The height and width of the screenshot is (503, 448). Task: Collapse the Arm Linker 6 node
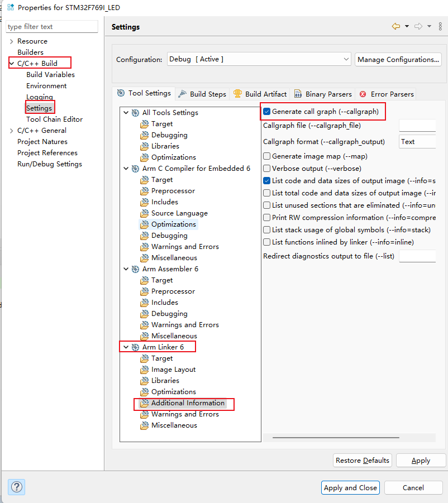[126, 347]
